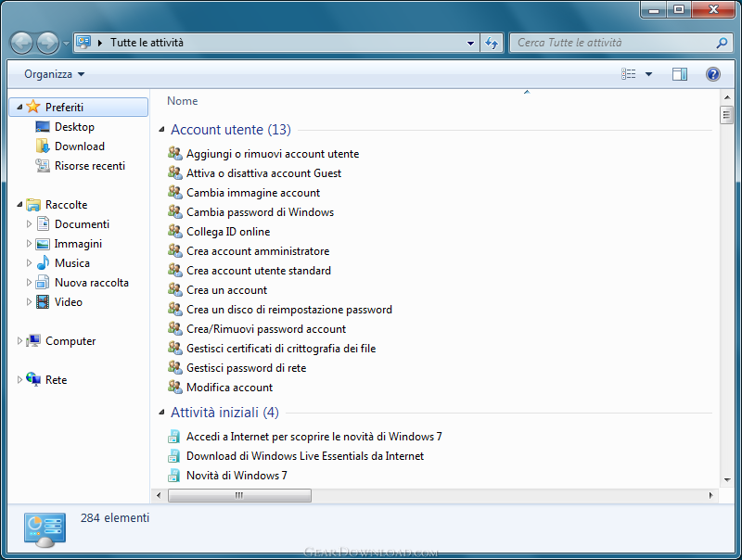Select the Raccolte libraries item
The height and width of the screenshot is (560, 742).
(x=66, y=205)
